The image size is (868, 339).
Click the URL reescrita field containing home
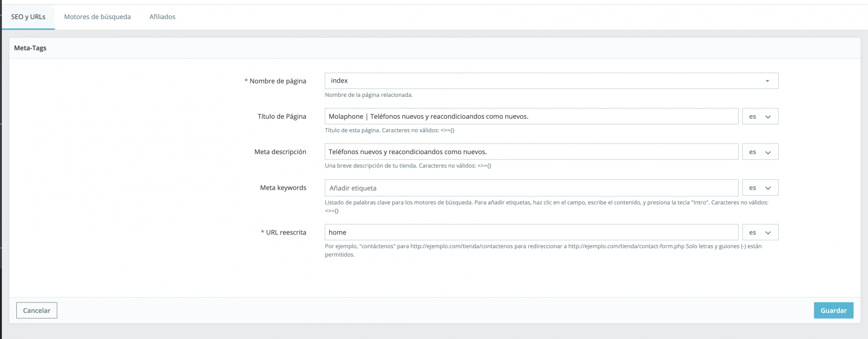coord(531,232)
